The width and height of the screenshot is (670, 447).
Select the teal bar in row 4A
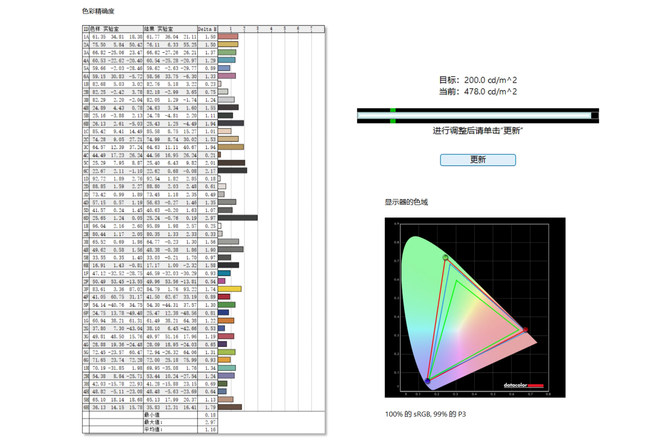(226, 60)
